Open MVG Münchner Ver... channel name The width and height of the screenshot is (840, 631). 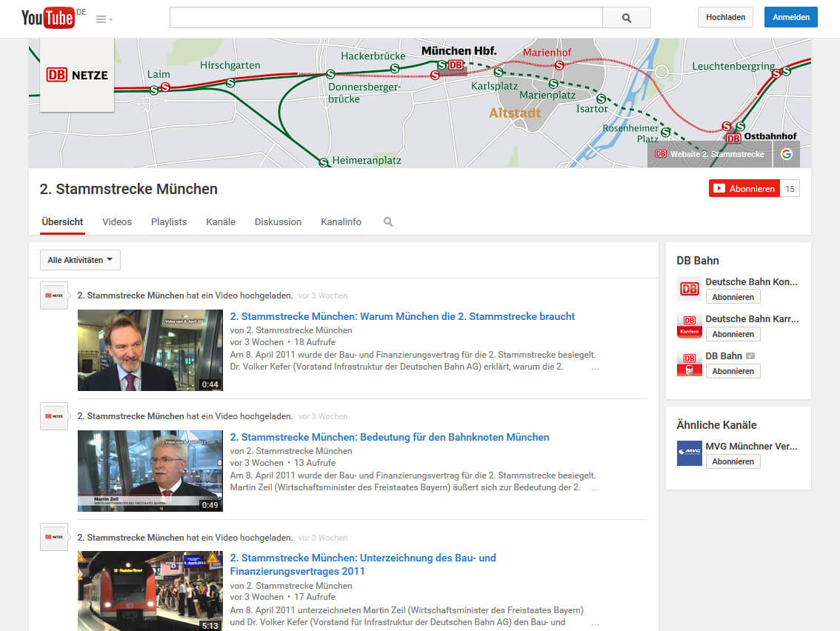752,446
